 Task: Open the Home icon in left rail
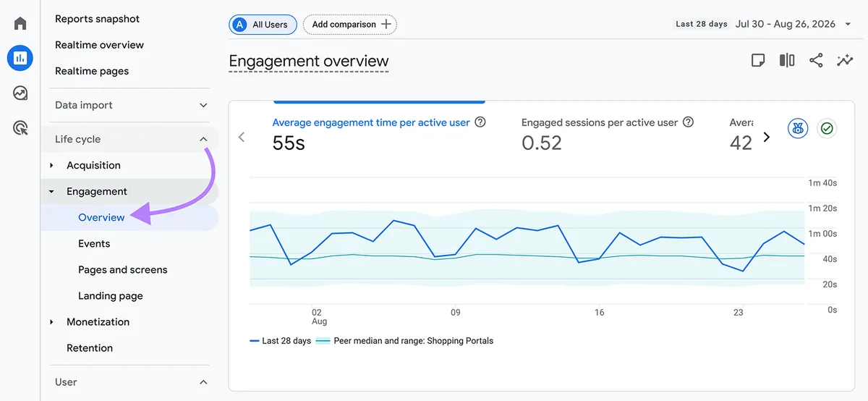(20, 23)
